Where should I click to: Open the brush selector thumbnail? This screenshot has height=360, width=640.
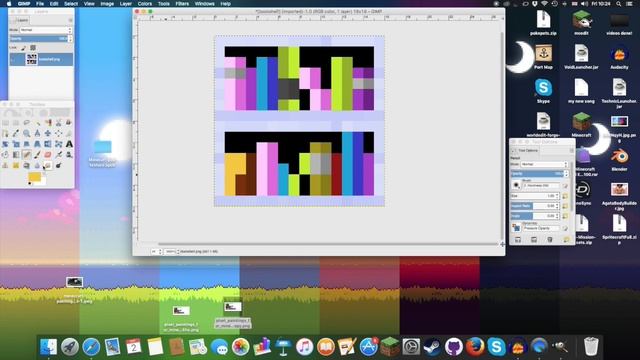point(516,185)
